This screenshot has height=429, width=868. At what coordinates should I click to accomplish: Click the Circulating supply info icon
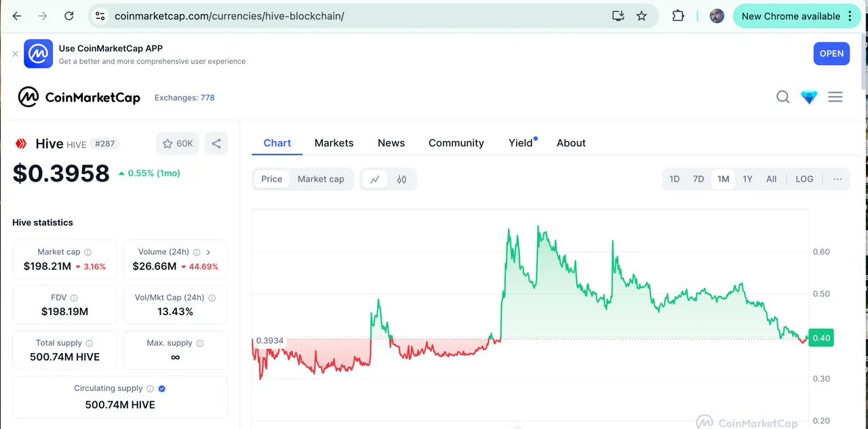150,388
